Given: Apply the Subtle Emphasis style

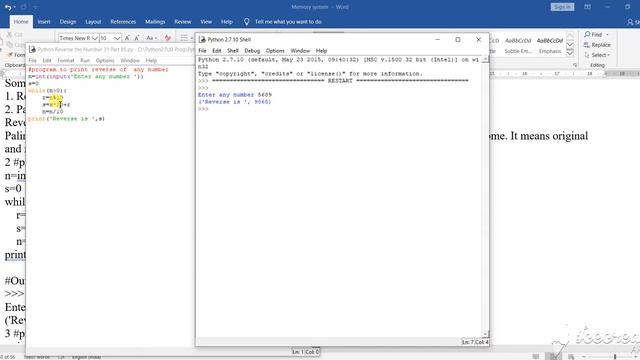Looking at the screenshot, I should 518,45.
